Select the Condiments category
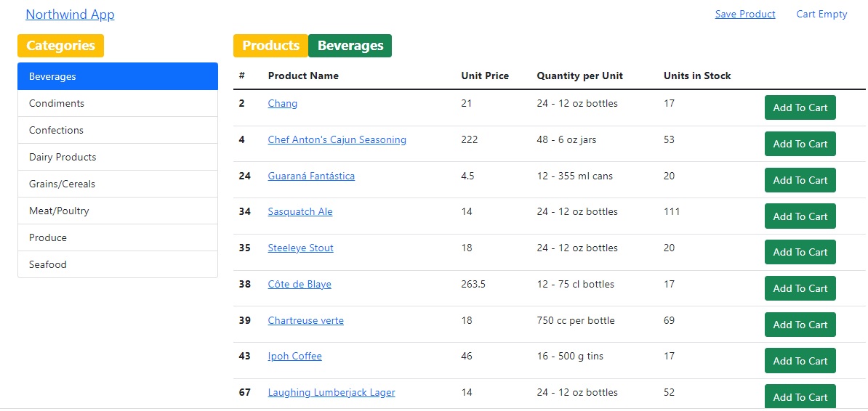Screen dimensions: 868x411 tap(118, 103)
